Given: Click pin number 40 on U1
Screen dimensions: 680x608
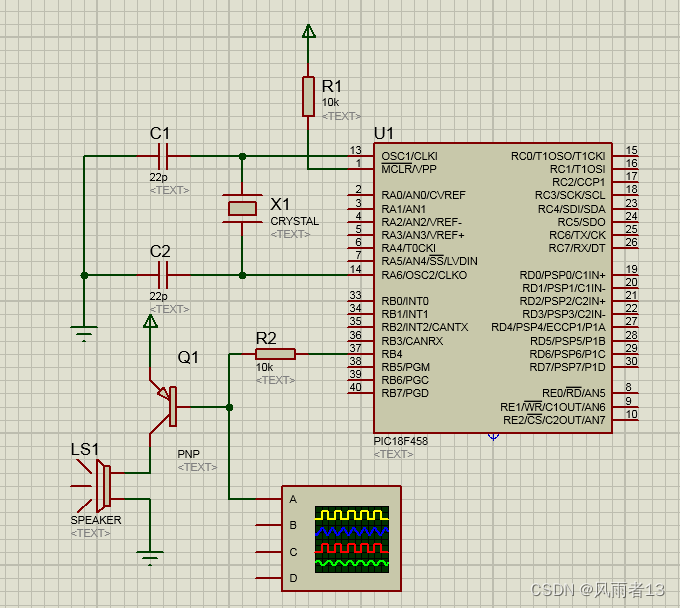Looking at the screenshot, I should (356, 387).
